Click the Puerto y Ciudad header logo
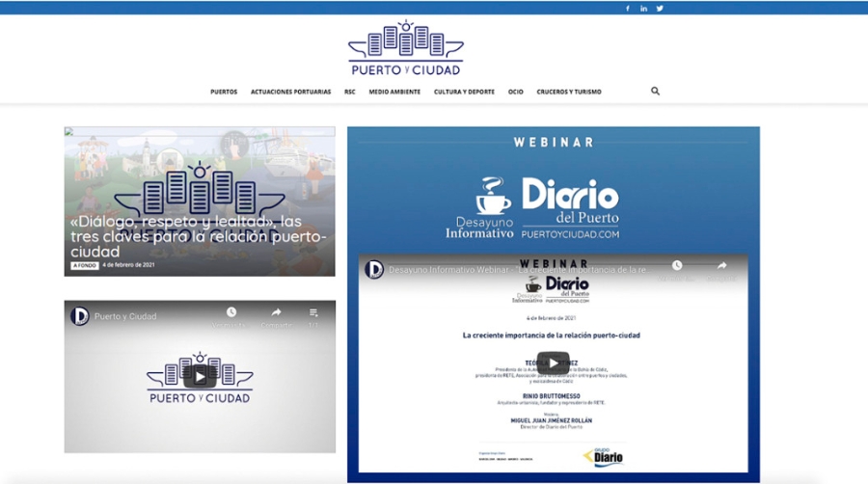868x484 pixels. point(406,48)
